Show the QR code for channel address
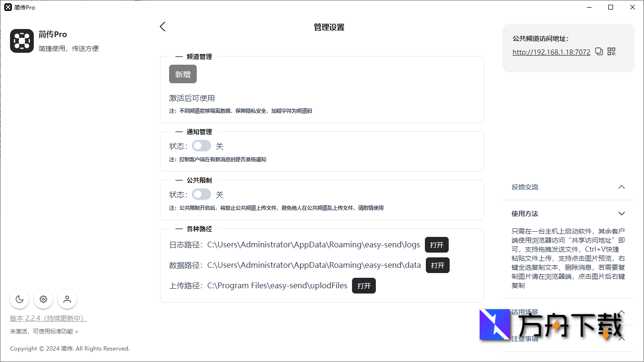 click(x=611, y=51)
